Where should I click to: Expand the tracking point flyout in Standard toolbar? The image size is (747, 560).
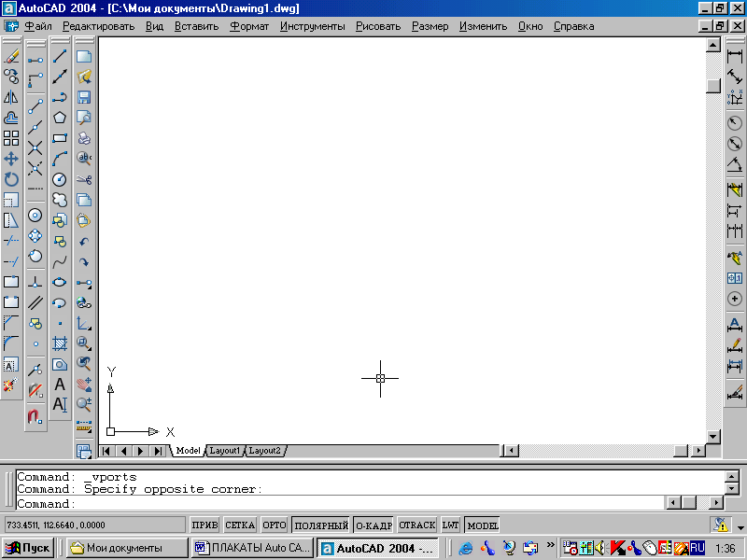(x=84, y=283)
